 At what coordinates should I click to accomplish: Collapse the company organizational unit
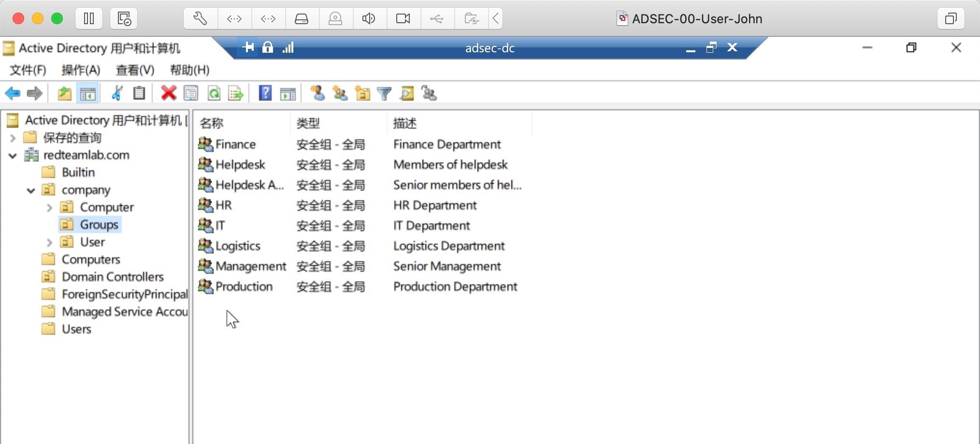[31, 191]
